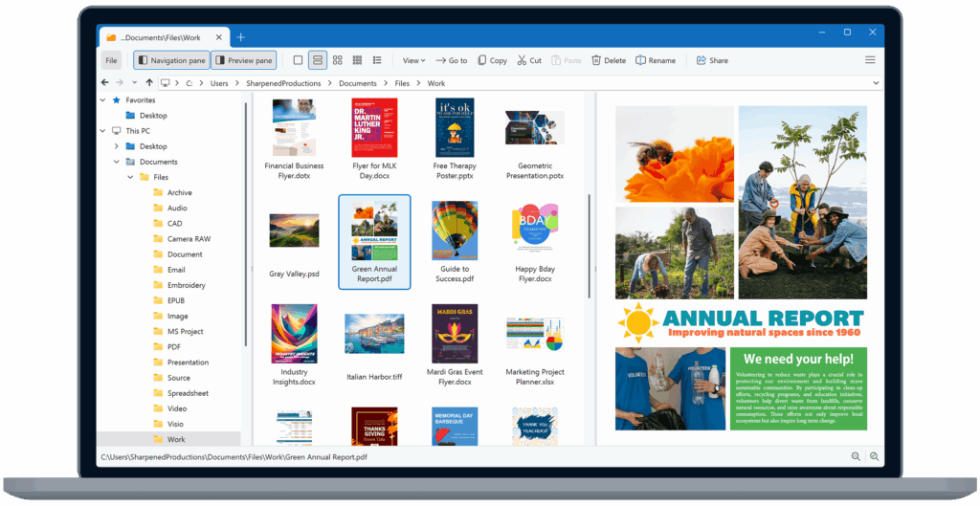Click the file path in the status bar

pyautogui.click(x=234, y=456)
